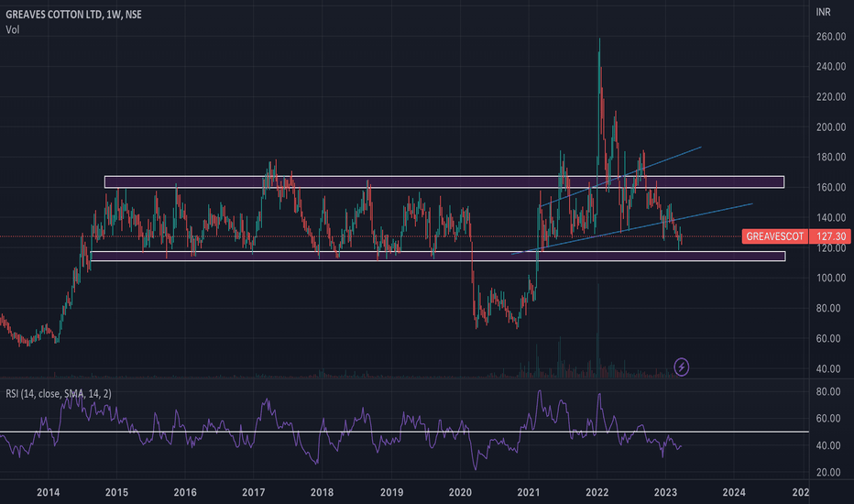Click the 180.00 price axis label
The image size is (854, 504).
pos(831,158)
